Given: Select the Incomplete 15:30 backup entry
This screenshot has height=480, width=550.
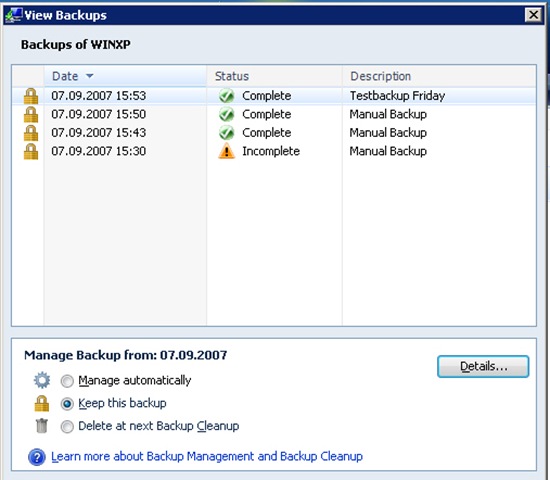Looking at the screenshot, I should coord(274,151).
